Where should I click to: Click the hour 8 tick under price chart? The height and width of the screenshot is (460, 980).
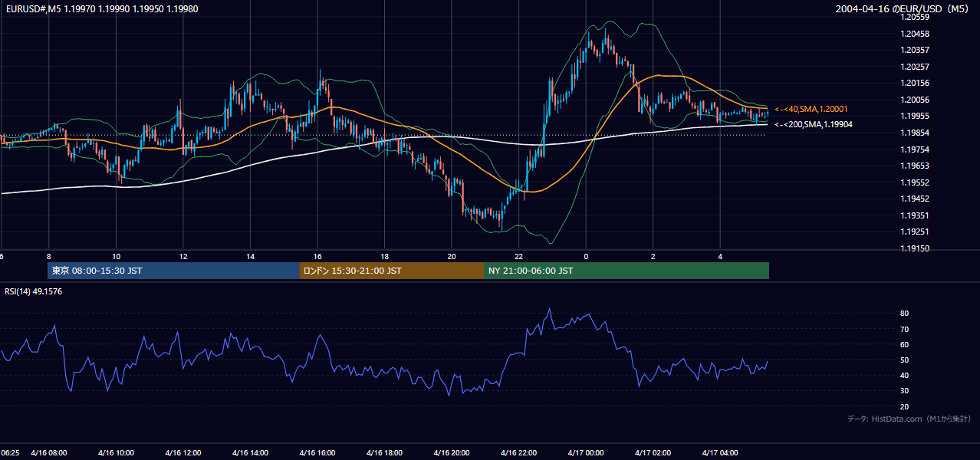tap(49, 256)
